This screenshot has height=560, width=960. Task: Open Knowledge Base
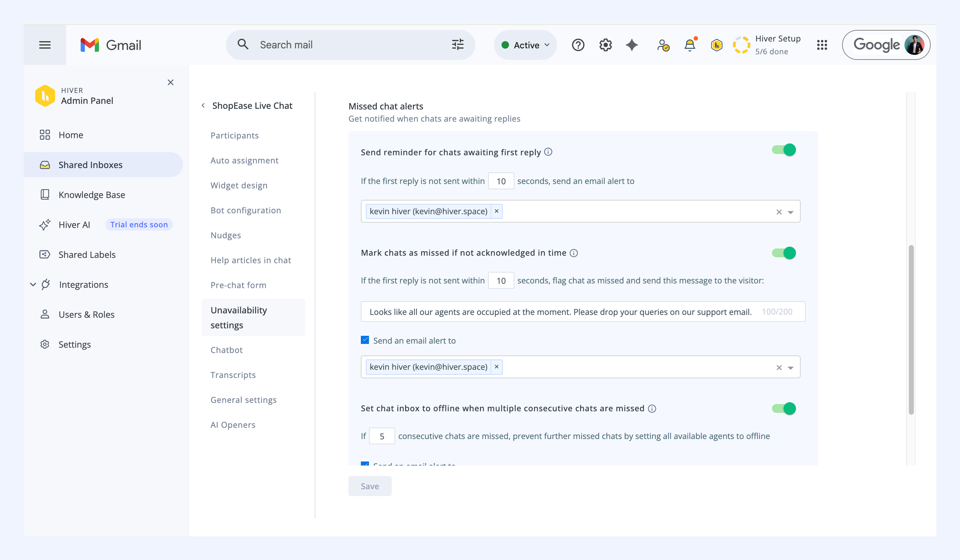(103, 195)
